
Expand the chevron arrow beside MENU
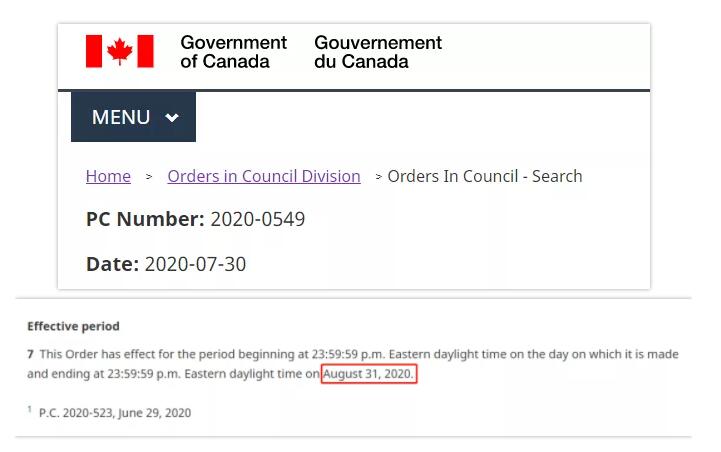pos(172,118)
